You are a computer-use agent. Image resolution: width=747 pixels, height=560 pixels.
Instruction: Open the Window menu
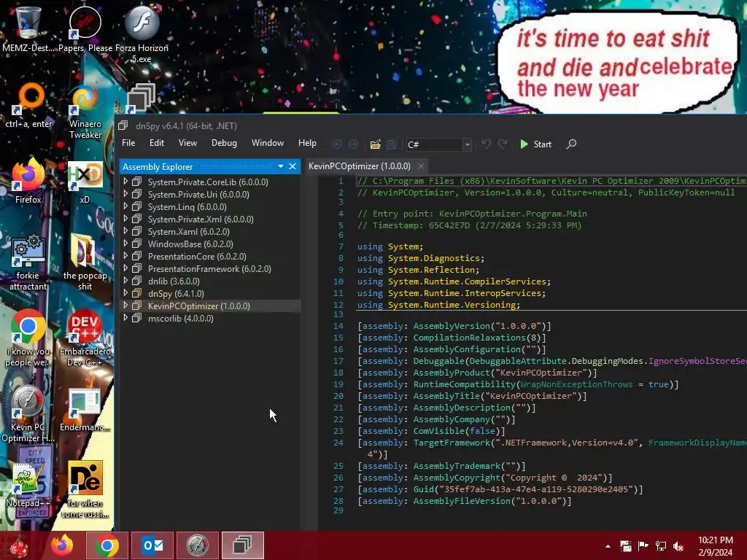pos(267,143)
